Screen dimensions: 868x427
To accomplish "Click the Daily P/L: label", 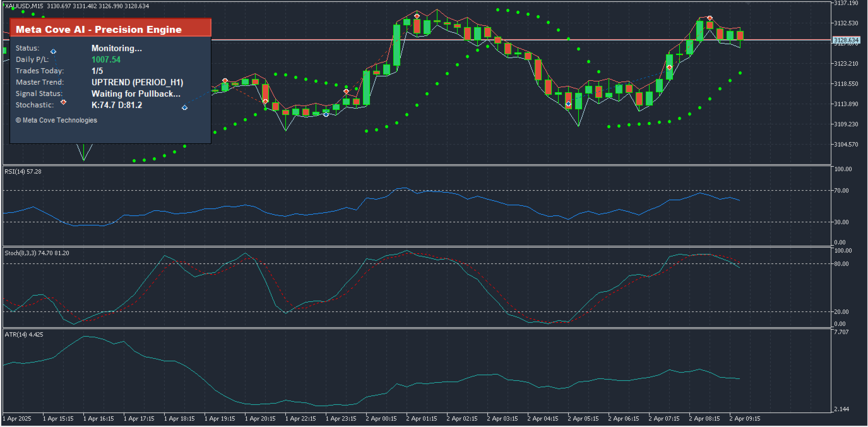I will (x=32, y=59).
